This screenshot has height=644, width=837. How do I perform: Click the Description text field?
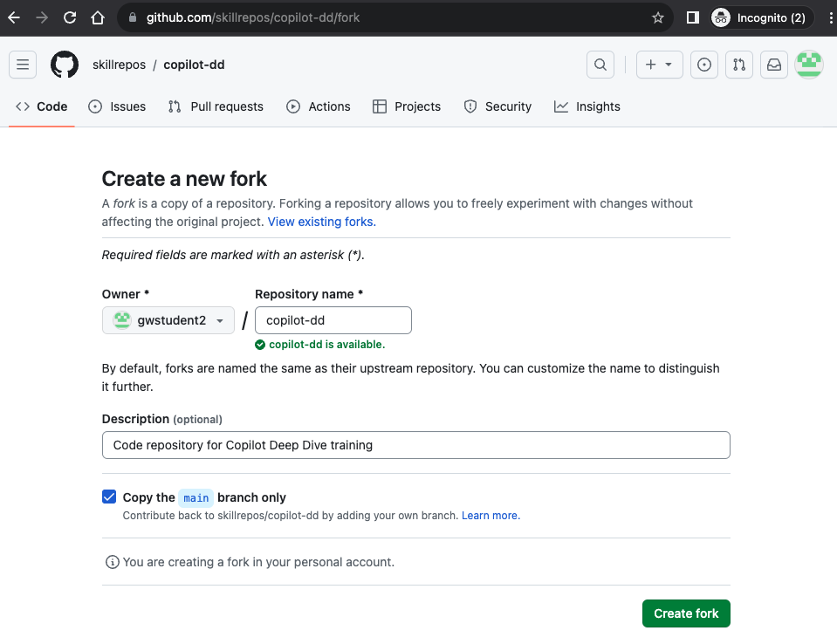[x=415, y=445]
